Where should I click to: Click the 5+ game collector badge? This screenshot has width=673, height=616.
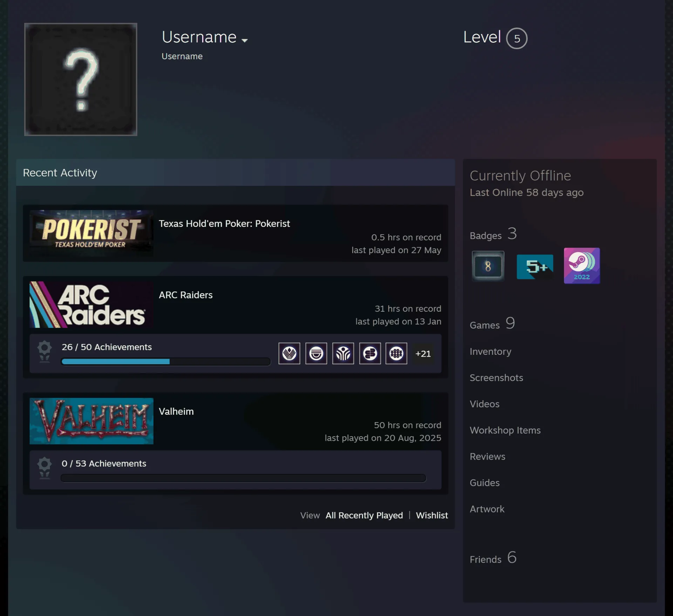535,266
